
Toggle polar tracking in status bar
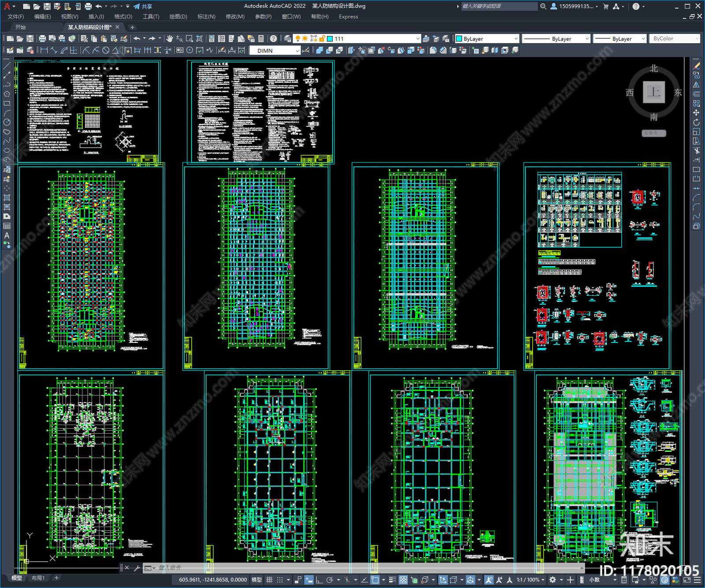(330, 580)
